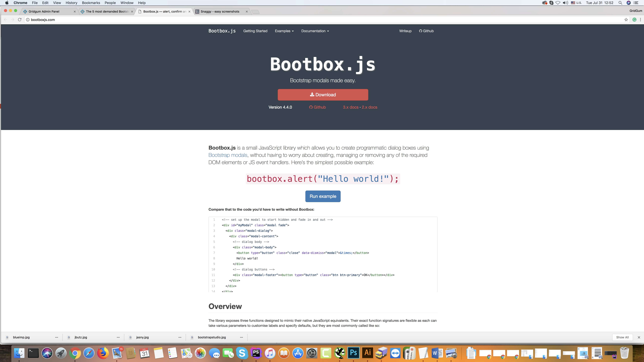
Task: Open the 3.x docs link
Action: (x=351, y=107)
